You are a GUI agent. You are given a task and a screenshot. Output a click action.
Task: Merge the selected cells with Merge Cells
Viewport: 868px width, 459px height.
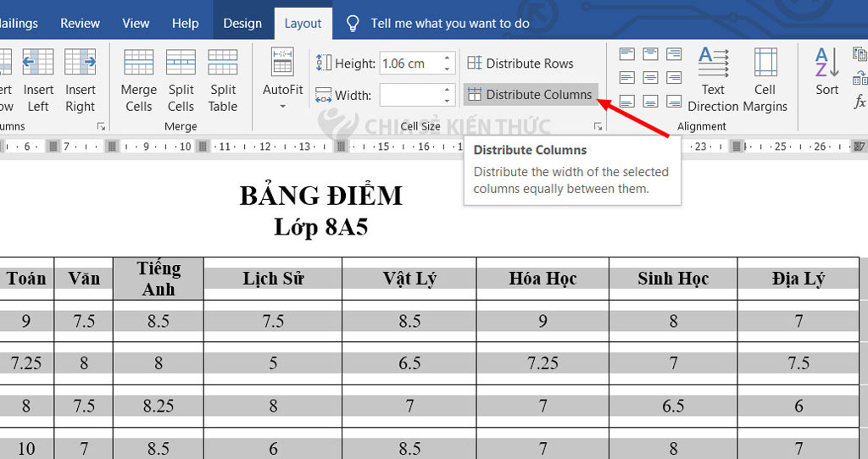pos(138,80)
